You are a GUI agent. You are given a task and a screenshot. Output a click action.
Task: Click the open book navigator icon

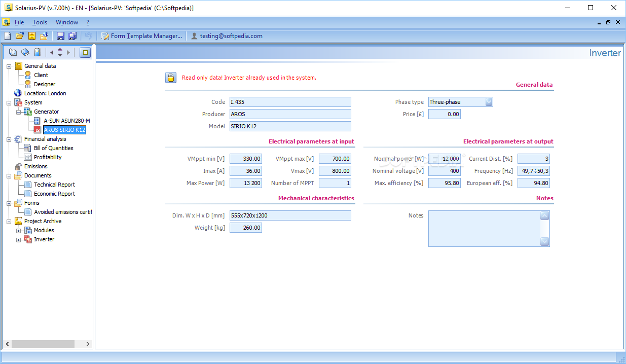(x=13, y=52)
